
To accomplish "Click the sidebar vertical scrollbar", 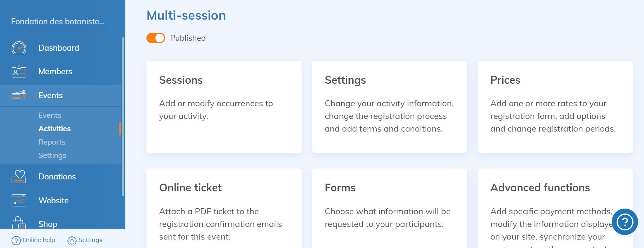I will (x=123, y=116).
